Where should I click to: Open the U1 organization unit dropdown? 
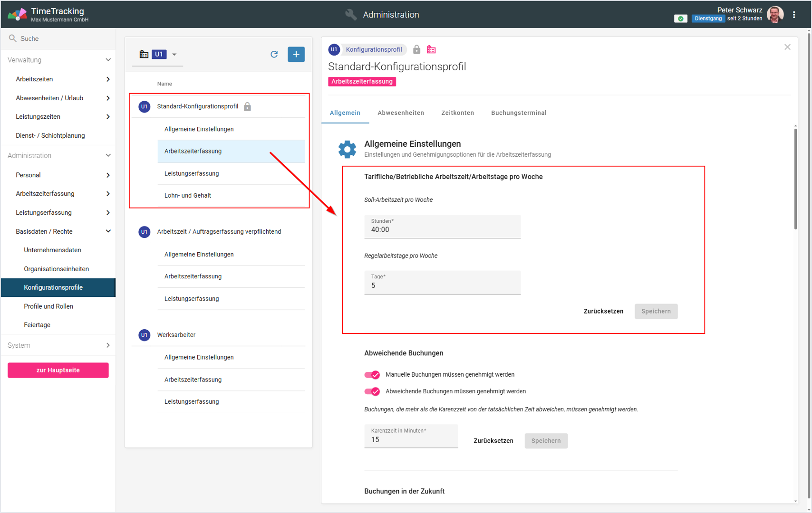pos(174,55)
